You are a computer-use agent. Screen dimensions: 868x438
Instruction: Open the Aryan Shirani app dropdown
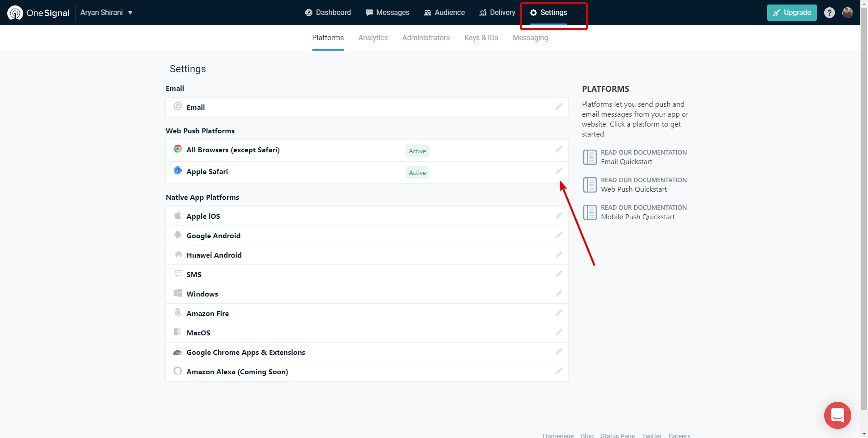[x=106, y=13]
